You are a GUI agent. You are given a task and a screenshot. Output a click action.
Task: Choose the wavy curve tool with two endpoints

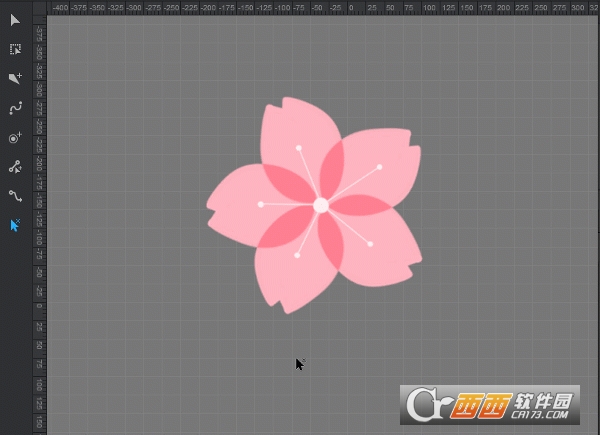pos(15,196)
